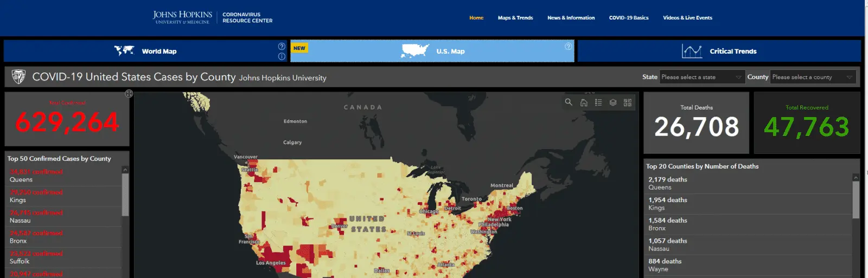Viewport: 868px width, 278px height.
Task: Expand the Total Confirmed panel fullscreen icon
Action: [x=129, y=94]
